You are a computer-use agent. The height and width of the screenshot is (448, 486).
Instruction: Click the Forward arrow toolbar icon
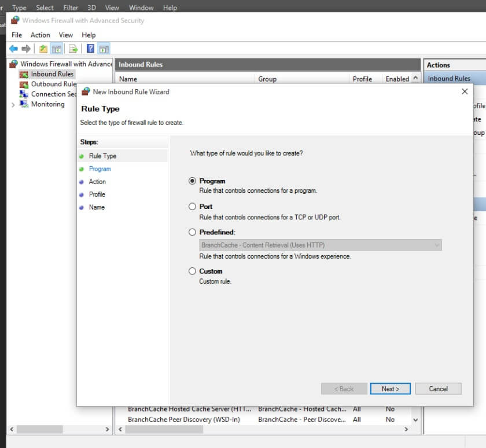pyautogui.click(x=25, y=49)
